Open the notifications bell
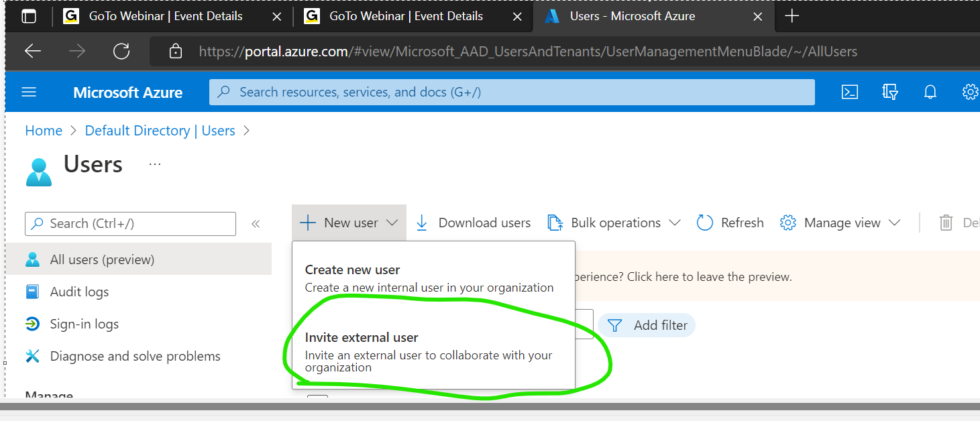The width and height of the screenshot is (980, 421). pyautogui.click(x=930, y=92)
